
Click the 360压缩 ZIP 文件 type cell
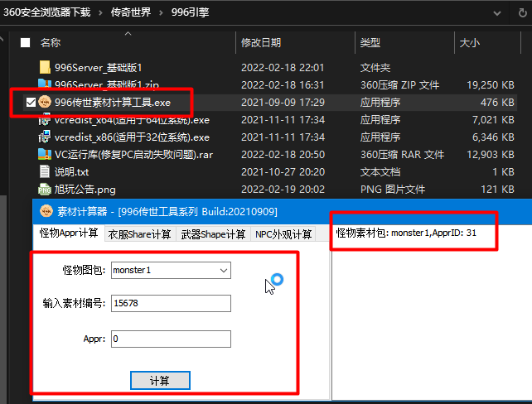coord(399,84)
